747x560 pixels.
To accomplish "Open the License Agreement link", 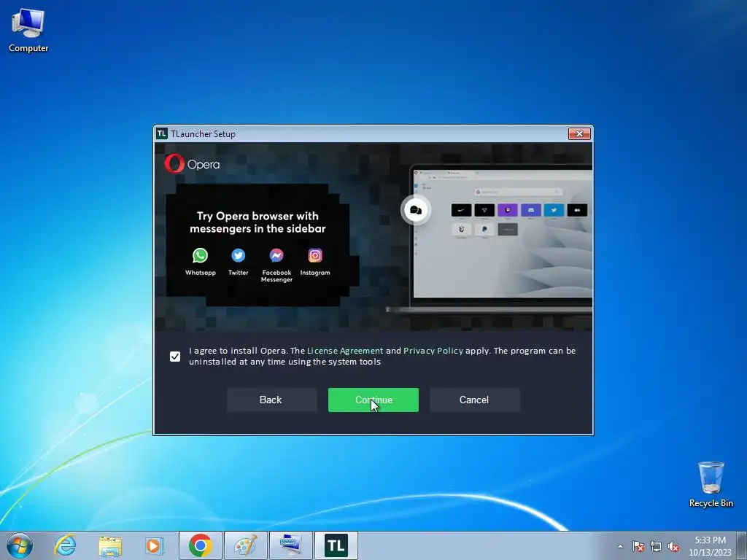I will click(345, 351).
